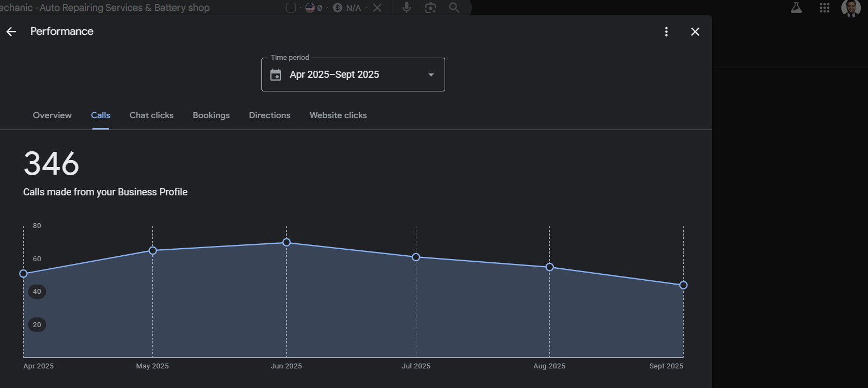Open the account profile picture
This screenshot has width=868, height=388.
[851, 8]
